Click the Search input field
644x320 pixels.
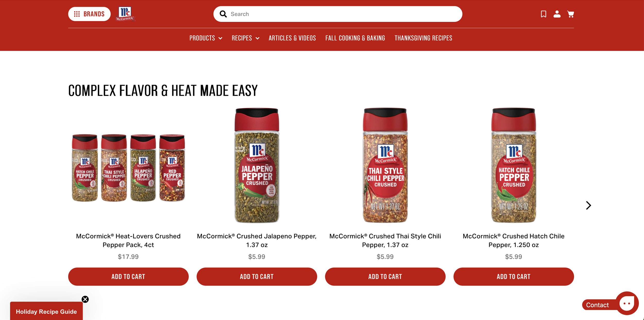point(338,14)
